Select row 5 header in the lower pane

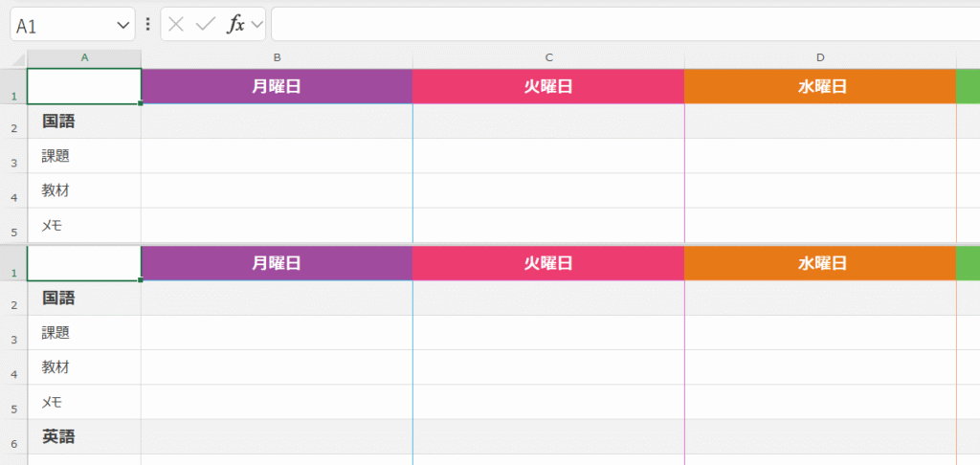pyautogui.click(x=13, y=402)
